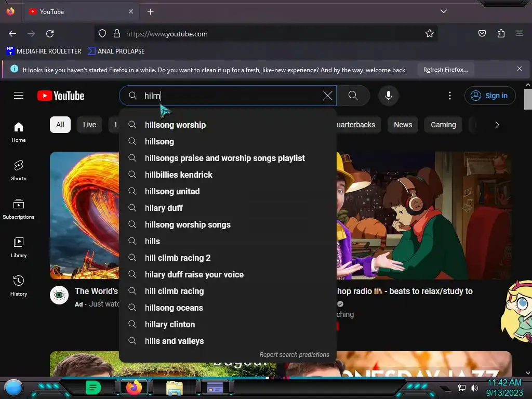Open MEDIAFIRE ROULETTER bookmark
The height and width of the screenshot is (399, 532).
tap(44, 51)
